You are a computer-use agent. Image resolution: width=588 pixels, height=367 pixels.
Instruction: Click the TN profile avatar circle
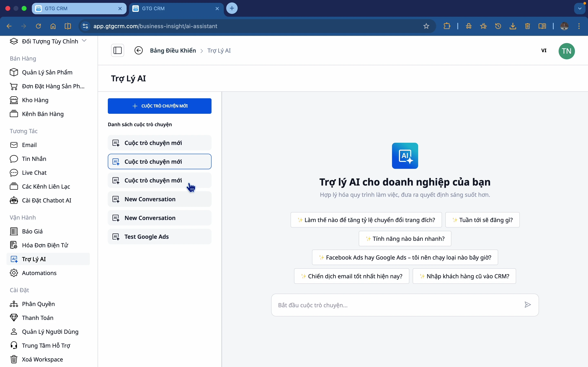(x=567, y=51)
